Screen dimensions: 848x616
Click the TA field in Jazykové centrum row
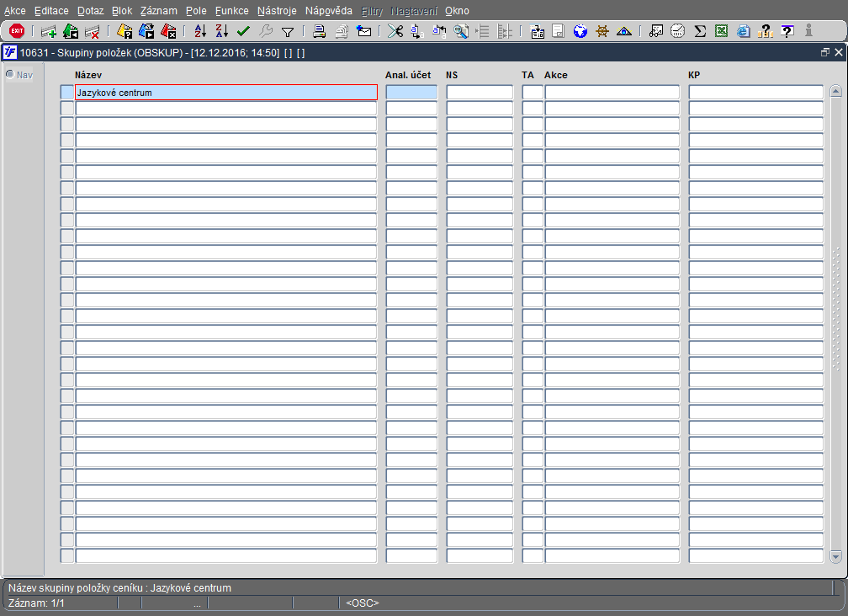point(533,93)
